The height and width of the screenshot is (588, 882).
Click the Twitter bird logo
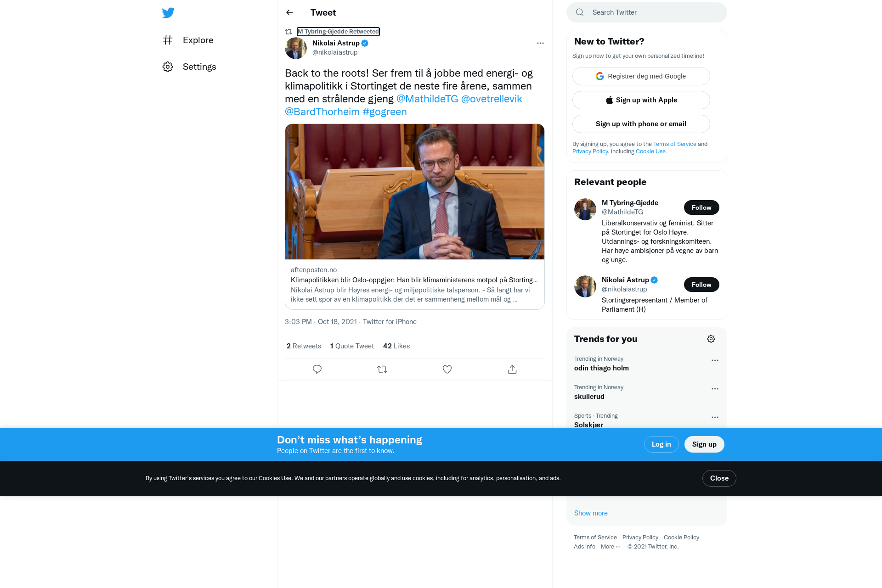pos(168,13)
